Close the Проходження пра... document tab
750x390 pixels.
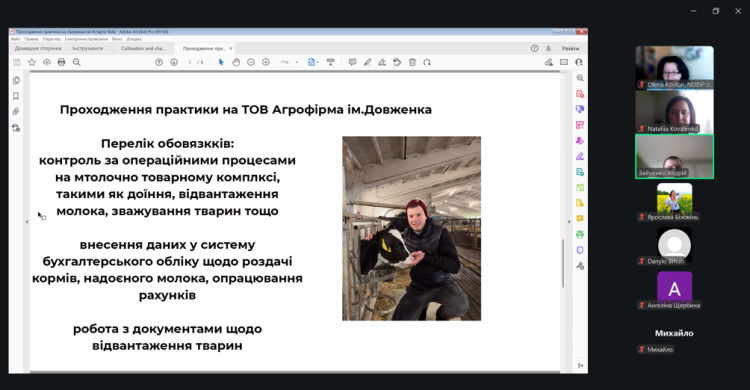point(231,48)
